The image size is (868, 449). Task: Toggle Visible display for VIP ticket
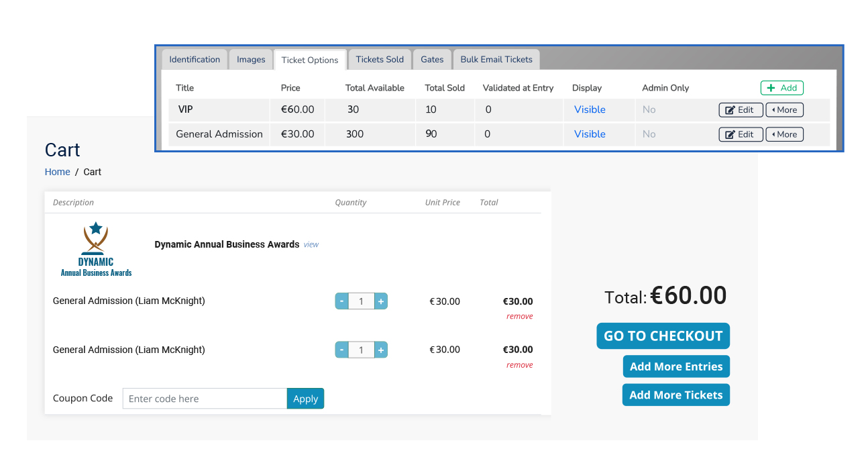tap(590, 109)
